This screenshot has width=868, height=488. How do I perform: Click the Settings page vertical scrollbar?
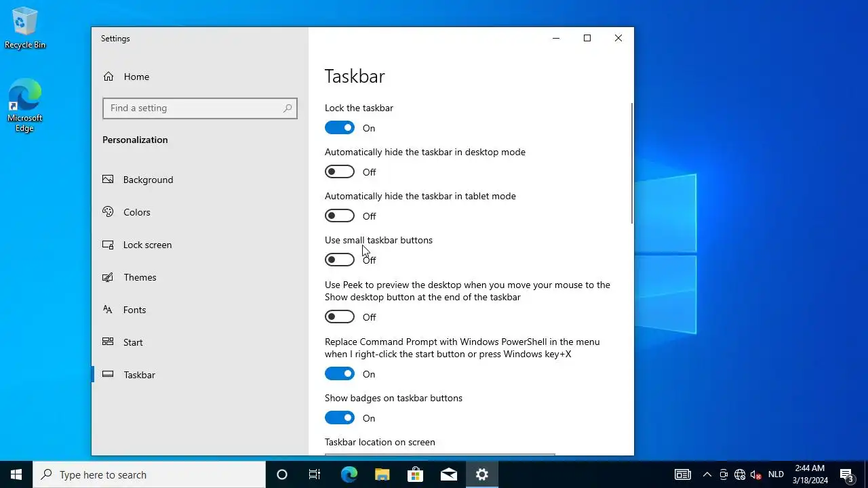[x=631, y=163]
